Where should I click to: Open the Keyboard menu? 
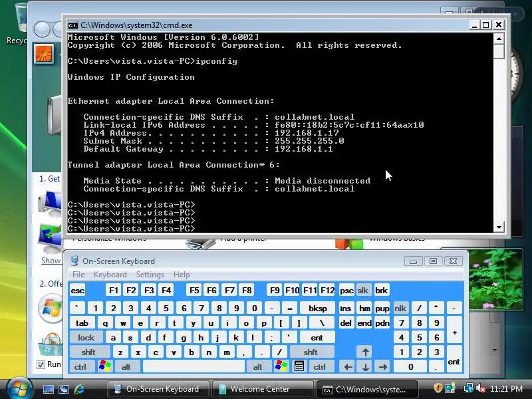(110, 275)
